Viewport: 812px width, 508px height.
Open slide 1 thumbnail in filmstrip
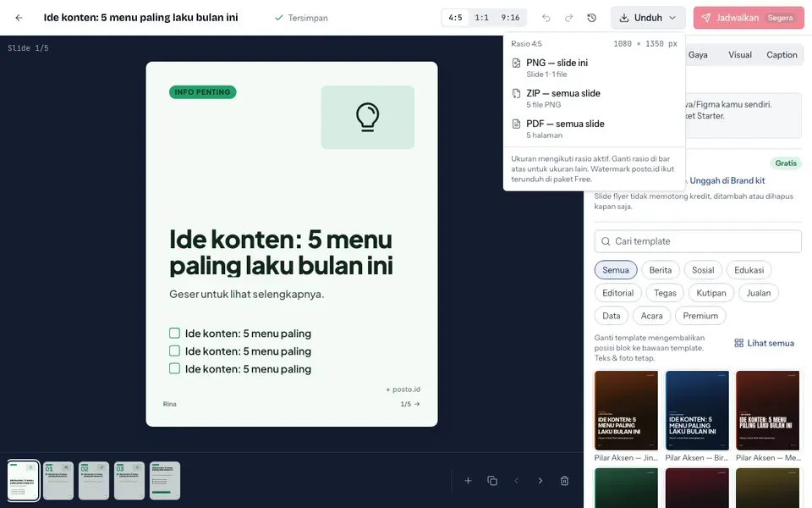click(24, 481)
